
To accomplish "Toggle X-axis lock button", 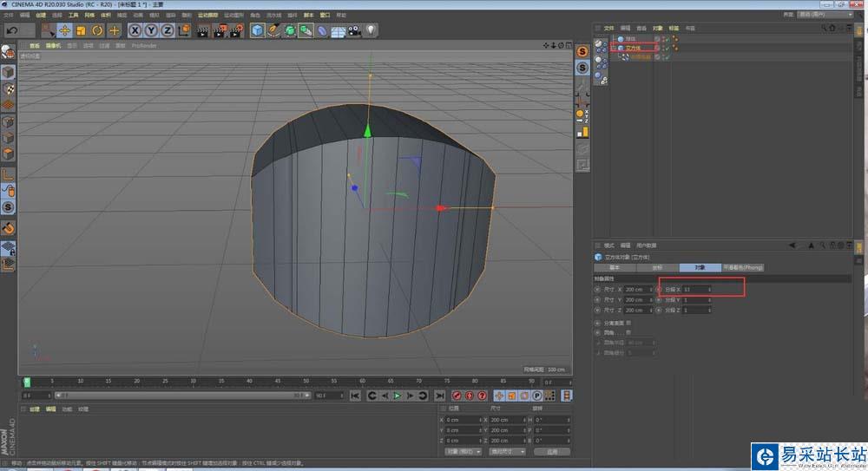I will [135, 30].
